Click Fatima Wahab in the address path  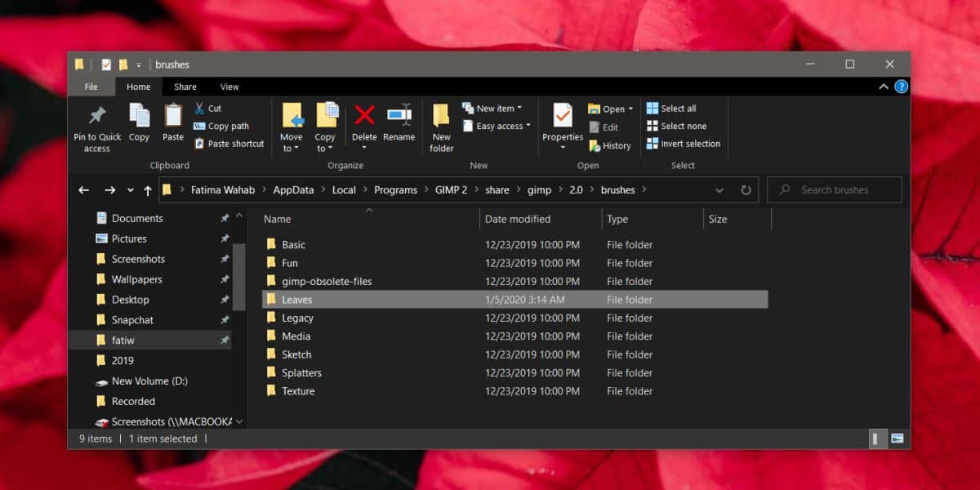click(x=223, y=190)
